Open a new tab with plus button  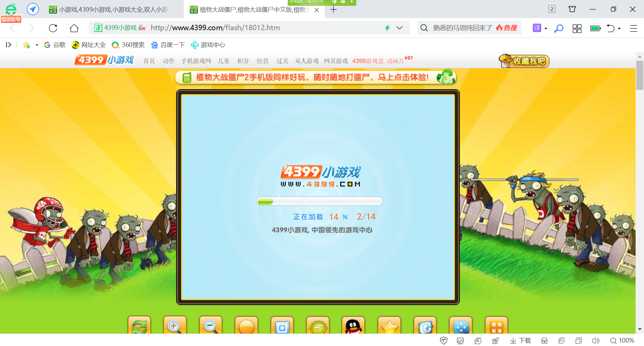point(333,10)
